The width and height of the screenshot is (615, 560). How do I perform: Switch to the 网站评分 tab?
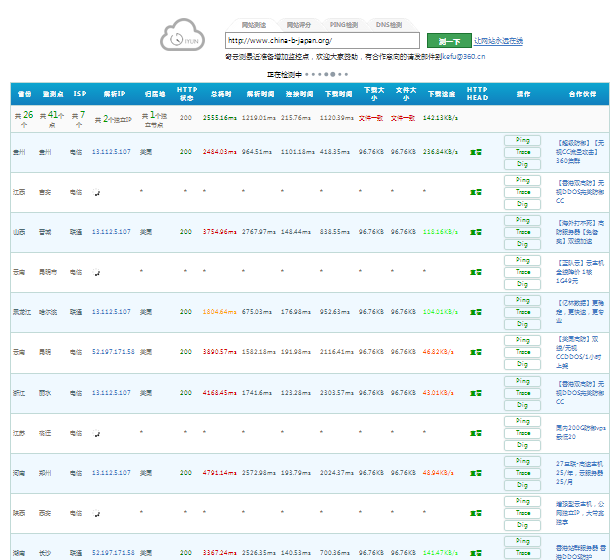pyautogui.click(x=299, y=25)
